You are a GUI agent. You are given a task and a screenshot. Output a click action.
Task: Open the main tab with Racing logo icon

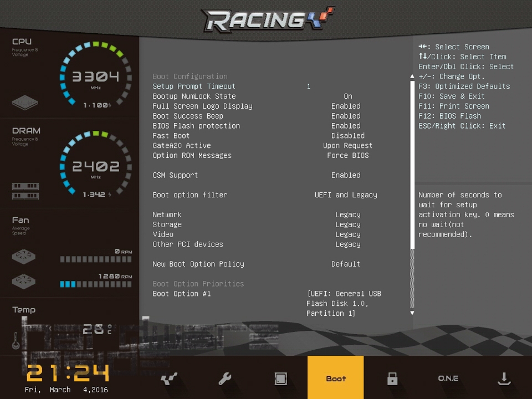[x=168, y=379]
